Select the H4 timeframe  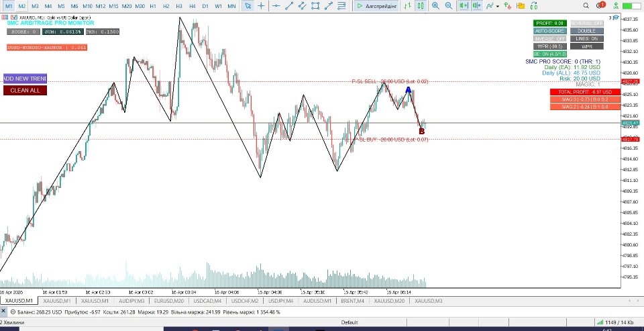pyautogui.click(x=193, y=6)
